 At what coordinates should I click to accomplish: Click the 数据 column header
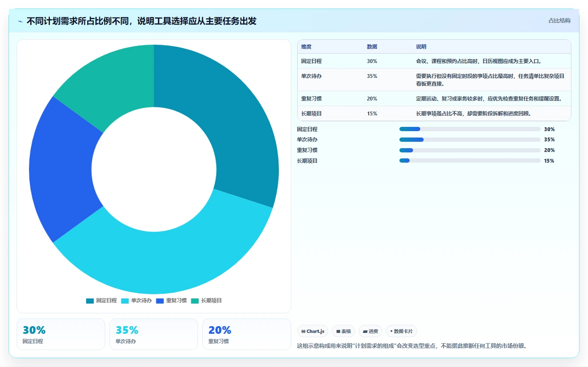pos(372,47)
